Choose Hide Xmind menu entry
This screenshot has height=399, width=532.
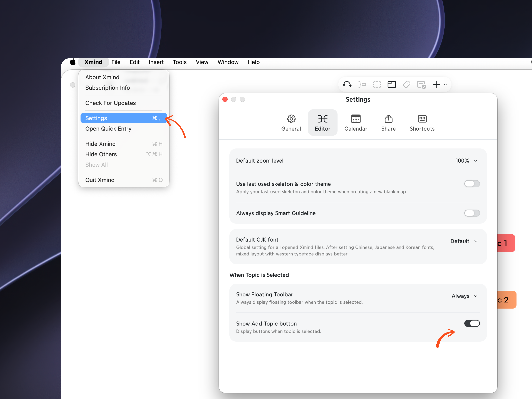pyautogui.click(x=124, y=144)
